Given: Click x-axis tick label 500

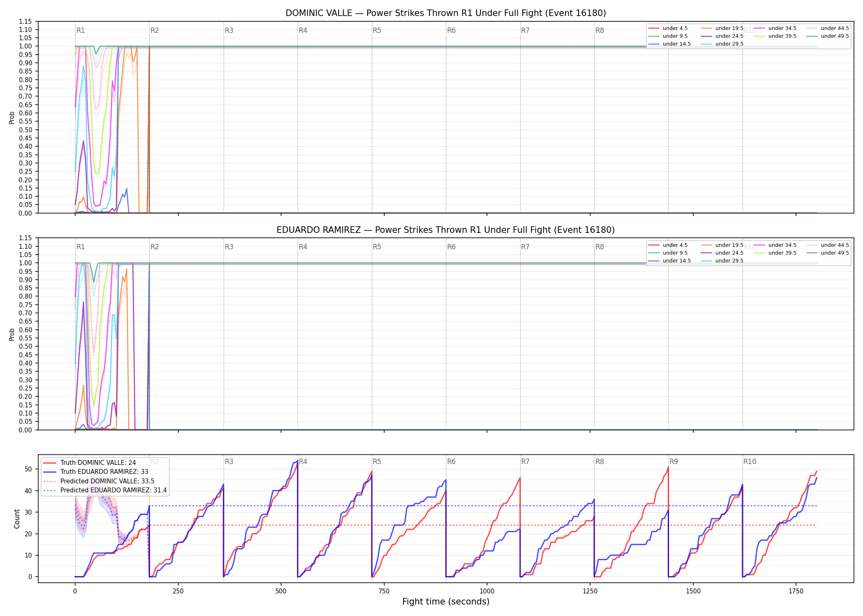Looking at the screenshot, I should [281, 591].
